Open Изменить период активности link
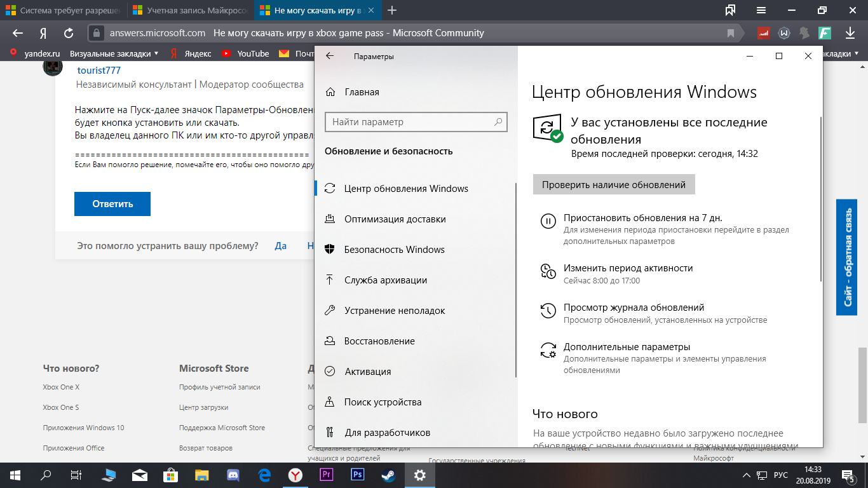 [628, 268]
